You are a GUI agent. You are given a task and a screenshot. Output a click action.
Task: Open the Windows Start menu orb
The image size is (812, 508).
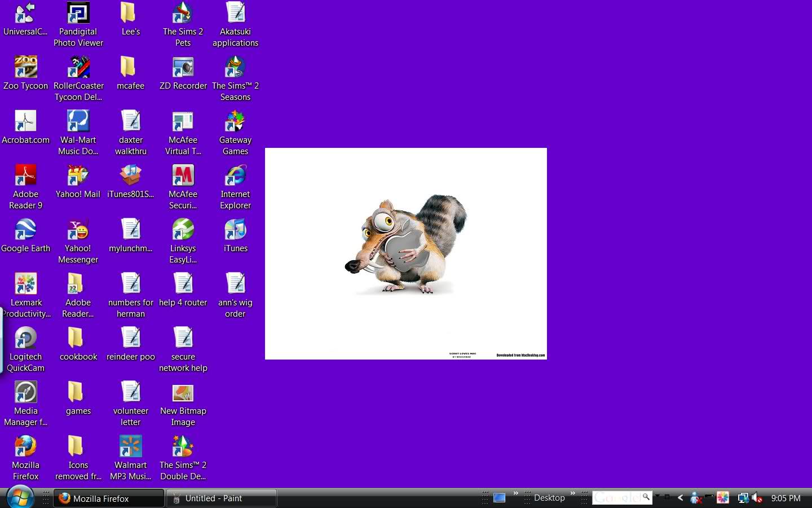(x=20, y=498)
